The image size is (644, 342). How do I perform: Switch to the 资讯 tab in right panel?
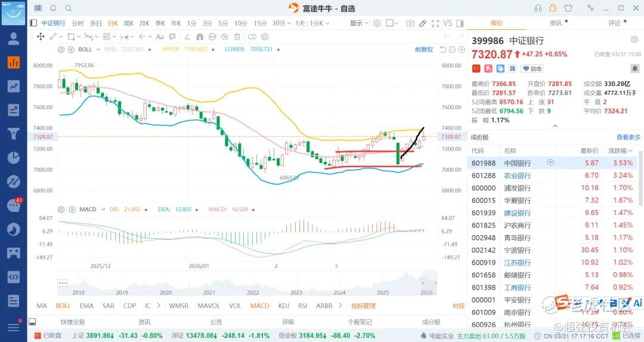pos(555,23)
